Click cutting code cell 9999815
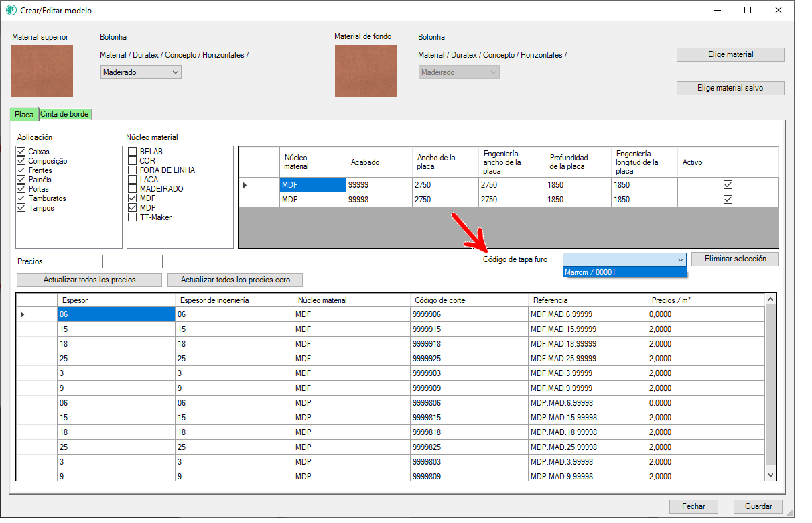Viewport: 812px width, 523px height. pos(469,418)
